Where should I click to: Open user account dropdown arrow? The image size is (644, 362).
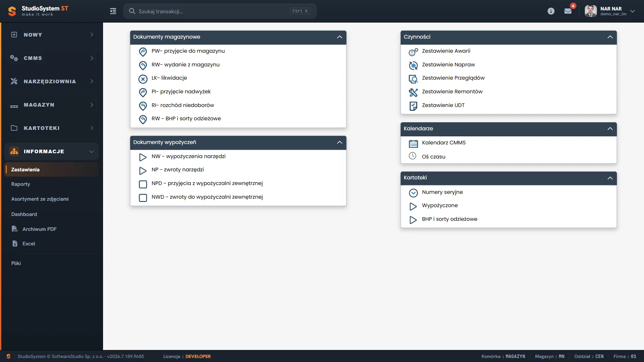click(632, 11)
